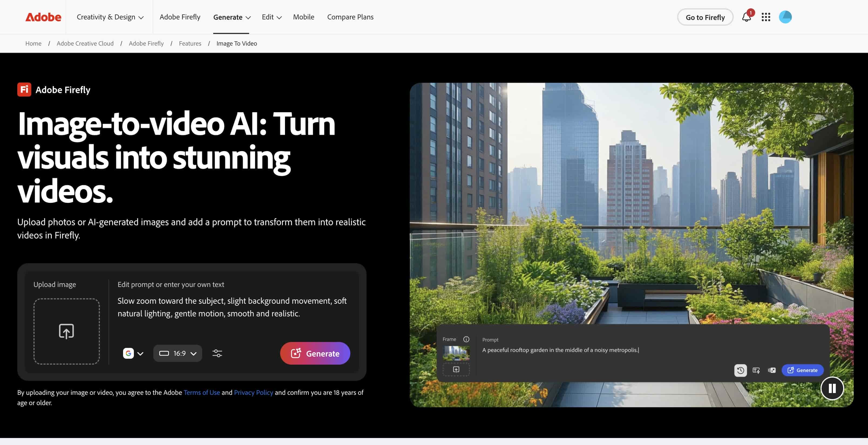
Task: Open the Adobe Firefly nav item
Action: point(180,17)
